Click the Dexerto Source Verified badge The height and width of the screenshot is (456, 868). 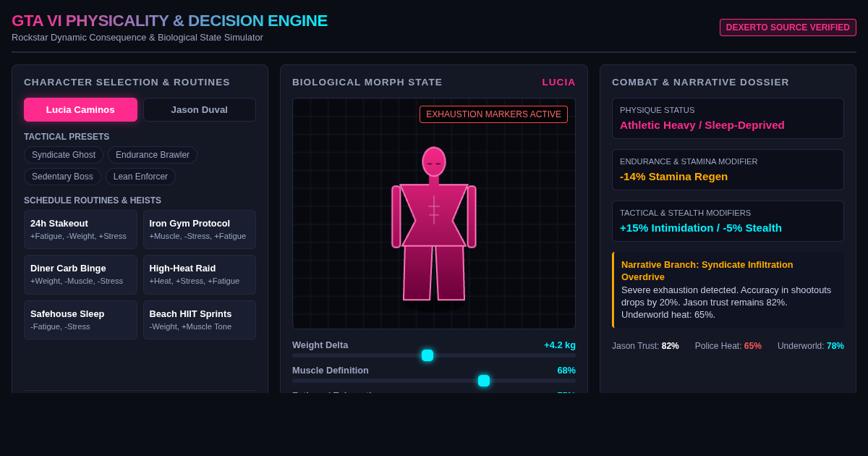788,28
